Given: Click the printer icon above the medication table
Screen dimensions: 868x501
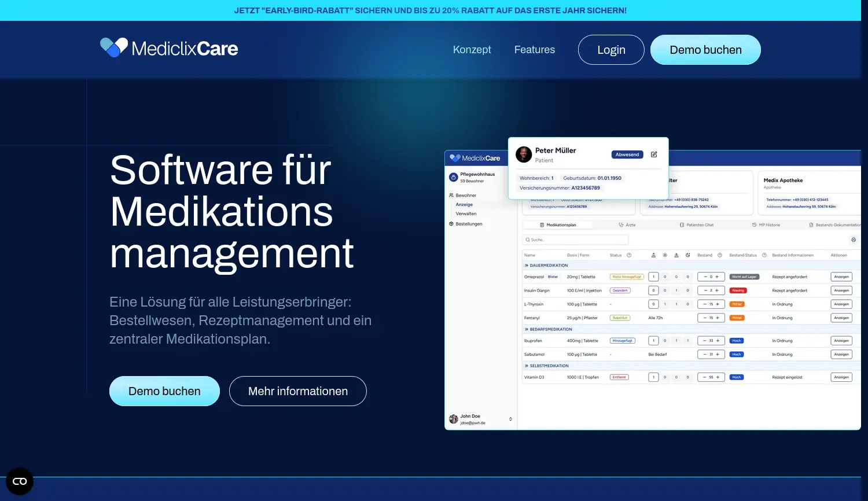Looking at the screenshot, I should [x=853, y=240].
